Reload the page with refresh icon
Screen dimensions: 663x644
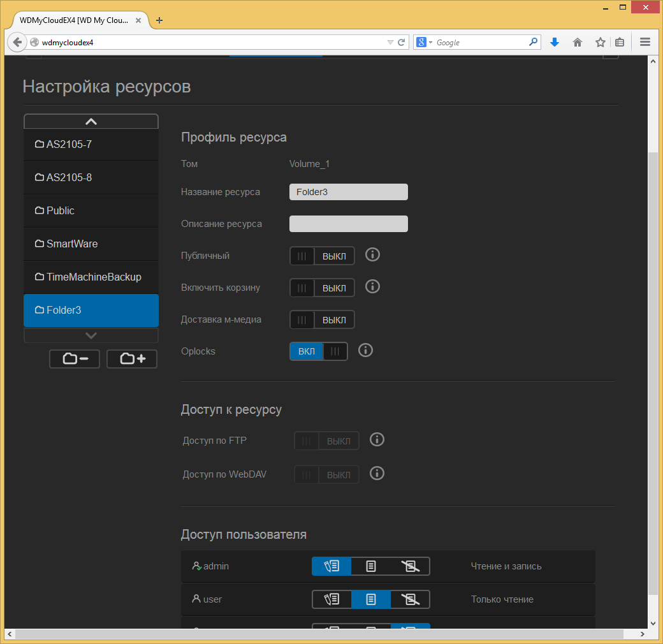pos(402,42)
